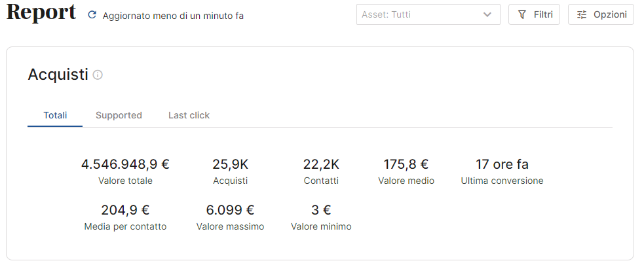This screenshot has width=644, height=263.
Task: Click the Aggiornato meno di un minuto fa text
Action: pyautogui.click(x=173, y=16)
